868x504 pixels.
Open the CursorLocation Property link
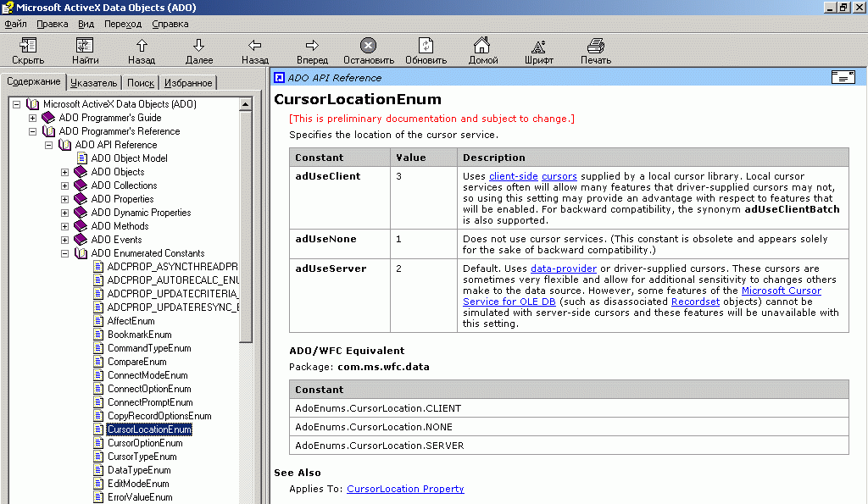(405, 489)
